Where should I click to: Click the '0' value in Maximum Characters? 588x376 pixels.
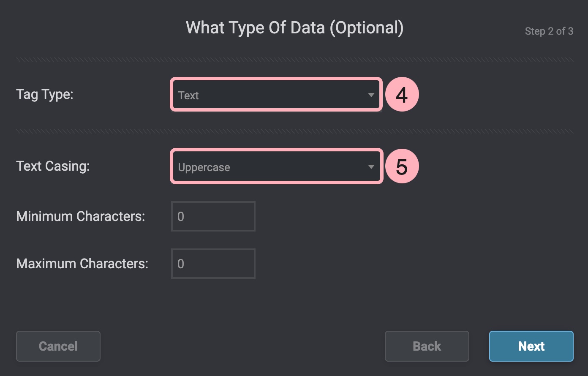tap(181, 264)
